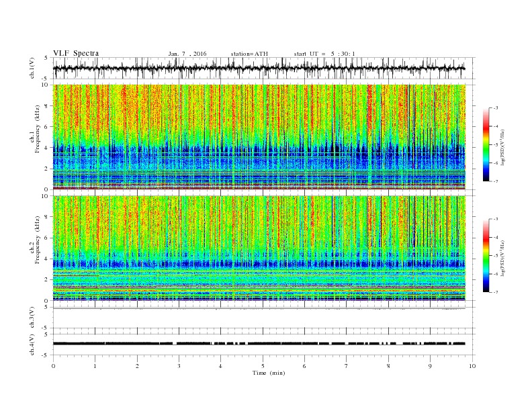532x411 pixels.
Task: Click time axis tick label "7"
Action: point(347,366)
